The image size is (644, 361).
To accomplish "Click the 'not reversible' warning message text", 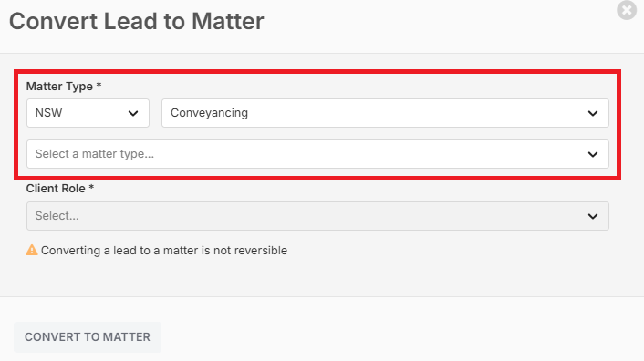I will point(164,250).
